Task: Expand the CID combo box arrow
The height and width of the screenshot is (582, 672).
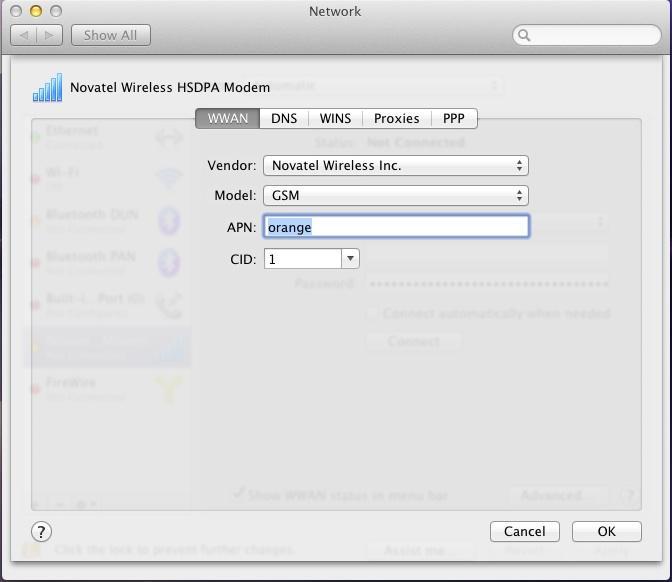Action: tap(350, 259)
